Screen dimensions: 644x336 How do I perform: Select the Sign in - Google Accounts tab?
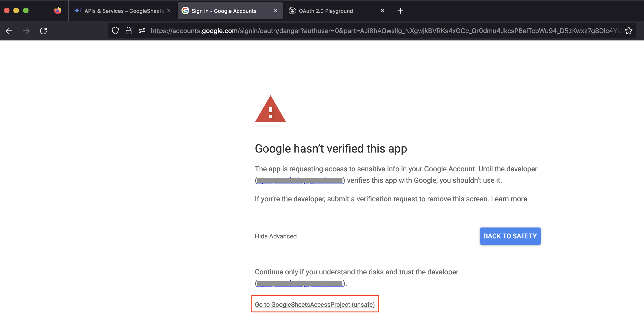230,11
